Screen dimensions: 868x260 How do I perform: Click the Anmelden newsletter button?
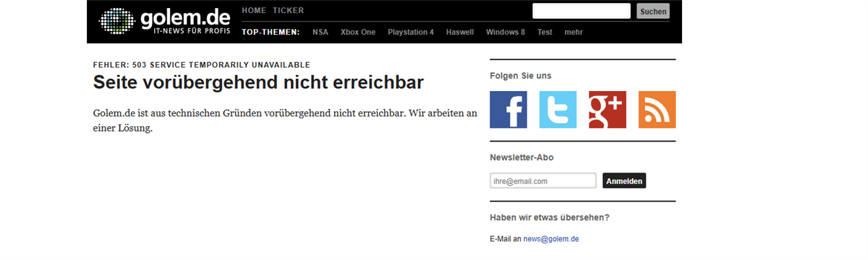pyautogui.click(x=624, y=181)
